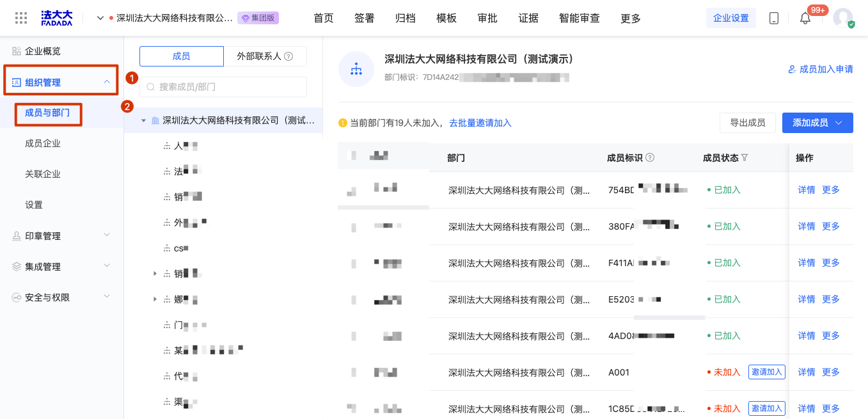Click the department organization avatar icon
Screen dimensions: 868x419
[x=356, y=69]
